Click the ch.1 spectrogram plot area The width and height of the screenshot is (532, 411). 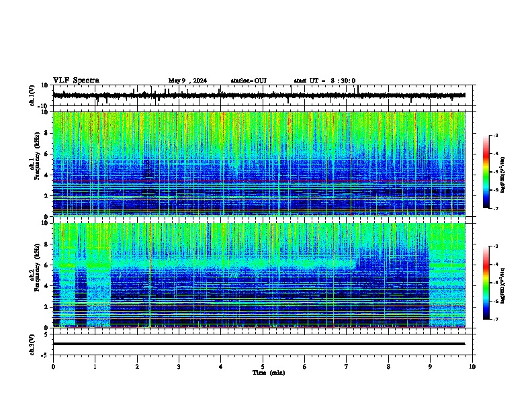[x=259, y=164]
